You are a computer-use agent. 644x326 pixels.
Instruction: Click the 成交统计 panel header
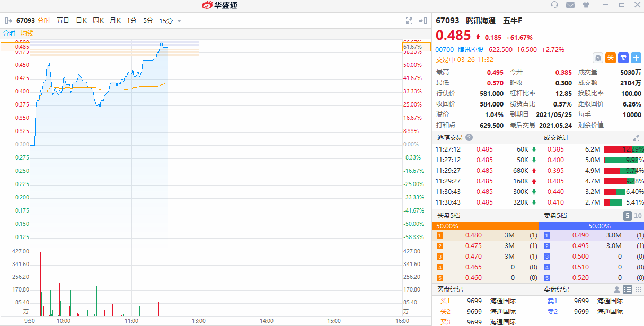[556, 137]
